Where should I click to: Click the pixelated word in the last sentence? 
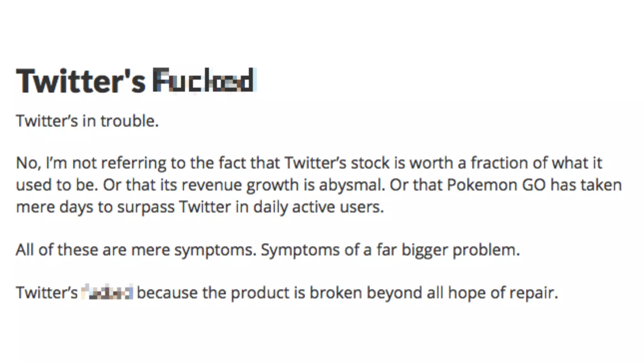point(107,292)
